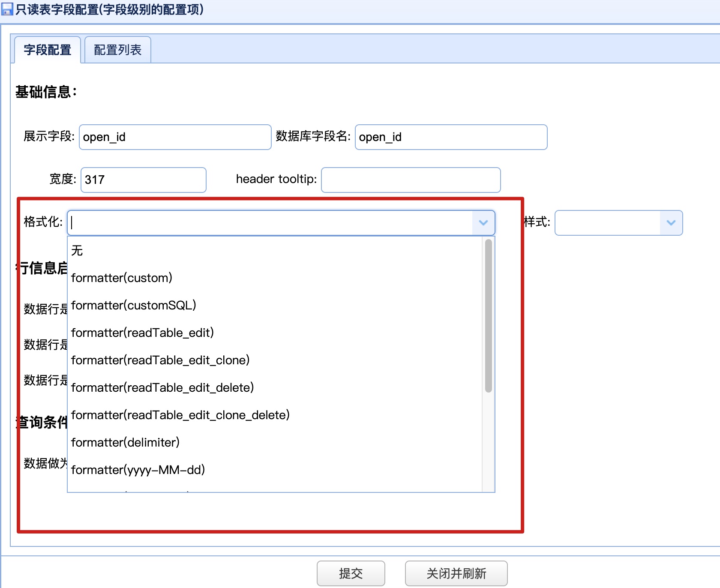Choose formatter(custom) option
The width and height of the screenshot is (720, 588).
coord(275,278)
